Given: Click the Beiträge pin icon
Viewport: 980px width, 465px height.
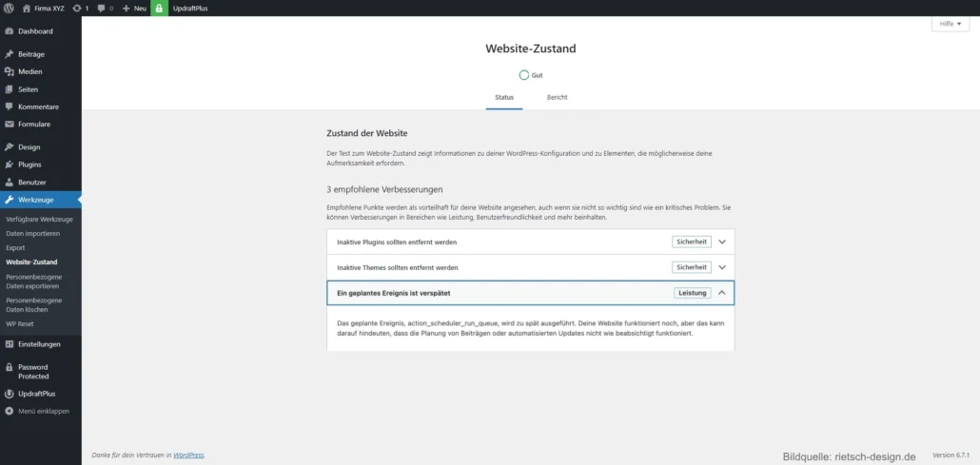Looking at the screenshot, I should pos(10,54).
